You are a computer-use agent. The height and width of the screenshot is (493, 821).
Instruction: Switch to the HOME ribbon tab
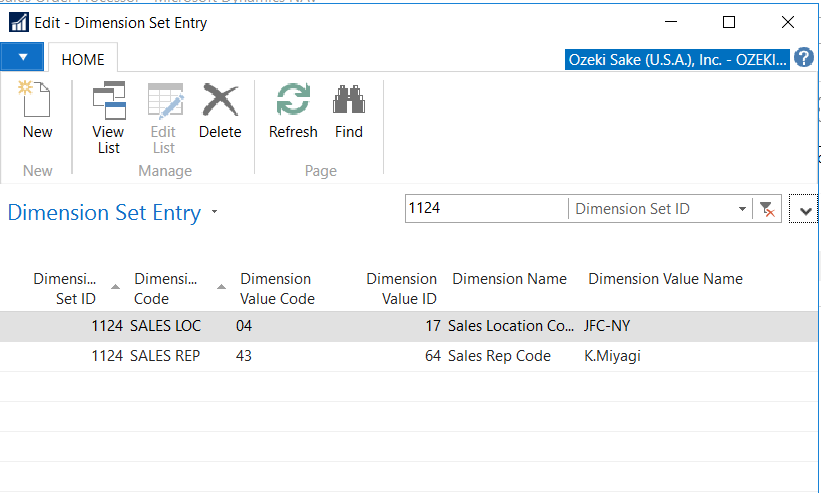83,60
